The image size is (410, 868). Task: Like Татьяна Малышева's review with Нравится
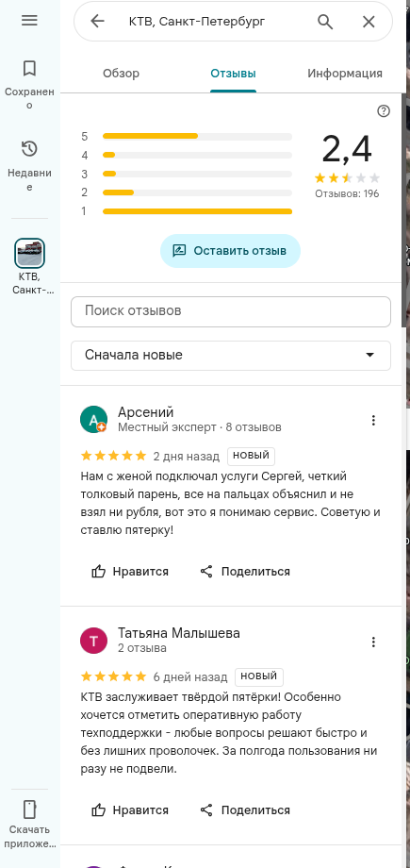pos(130,810)
